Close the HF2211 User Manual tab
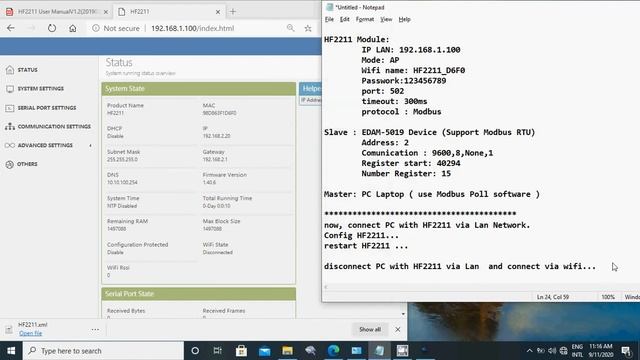The height and width of the screenshot is (360, 640). (106, 12)
